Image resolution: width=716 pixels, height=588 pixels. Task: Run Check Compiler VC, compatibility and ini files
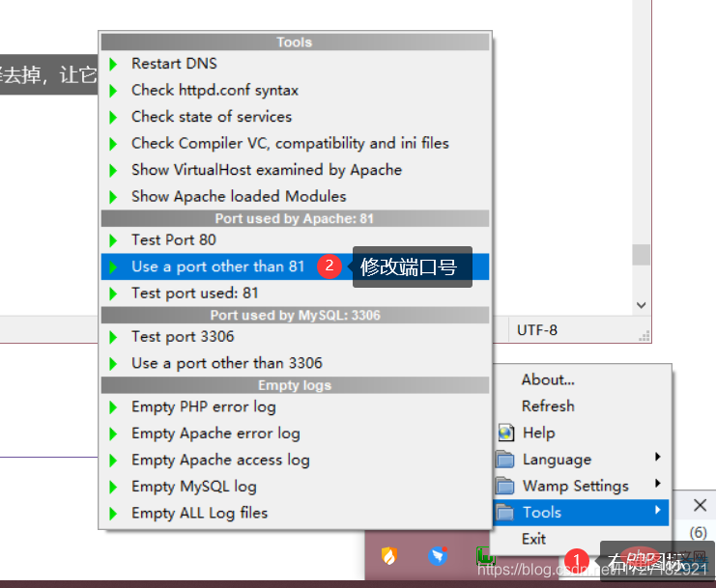coord(295,143)
